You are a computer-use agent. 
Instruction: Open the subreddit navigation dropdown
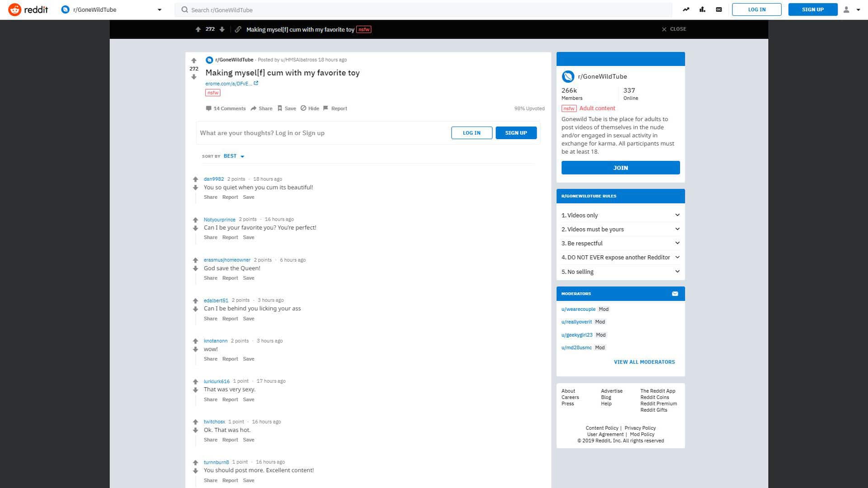159,9
